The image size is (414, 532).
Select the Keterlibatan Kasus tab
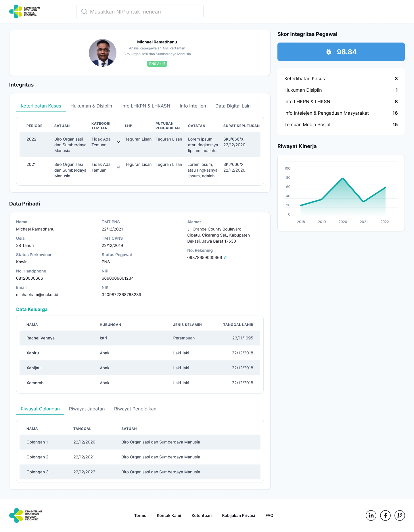(41, 106)
